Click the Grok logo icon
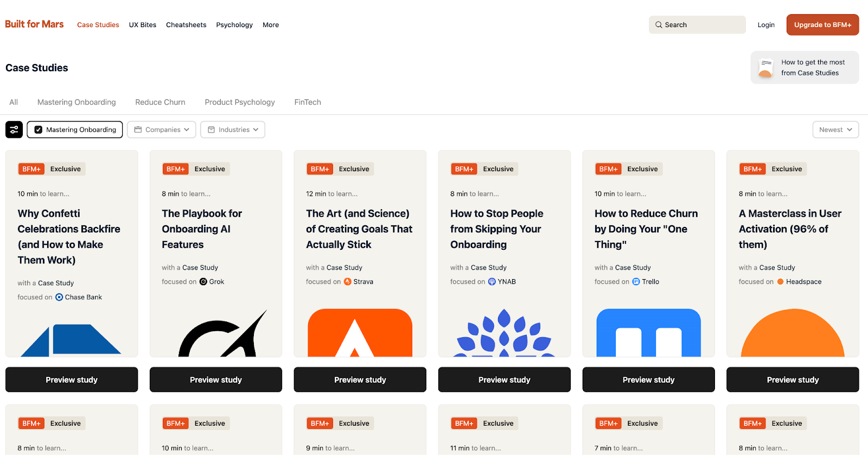The image size is (868, 455). [203, 282]
